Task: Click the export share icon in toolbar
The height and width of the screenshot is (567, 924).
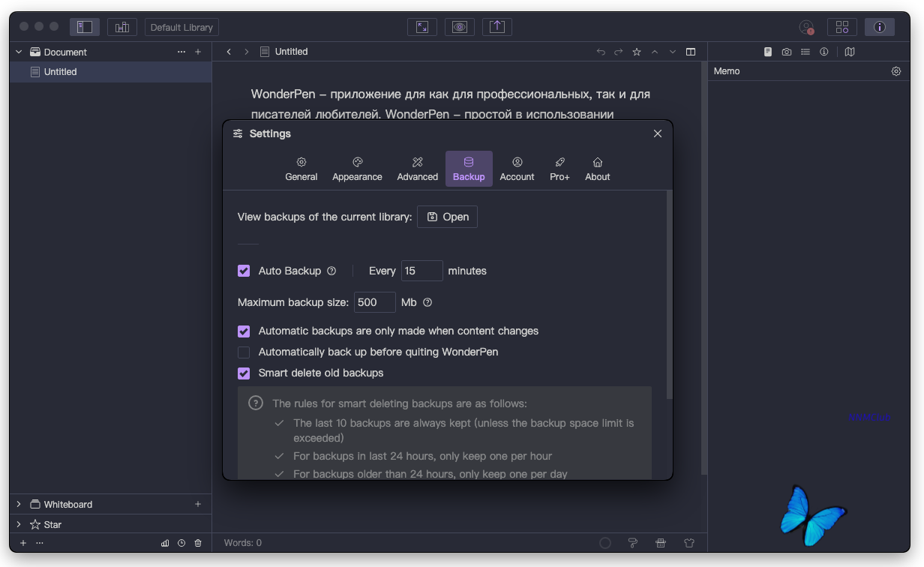Action: [497, 27]
